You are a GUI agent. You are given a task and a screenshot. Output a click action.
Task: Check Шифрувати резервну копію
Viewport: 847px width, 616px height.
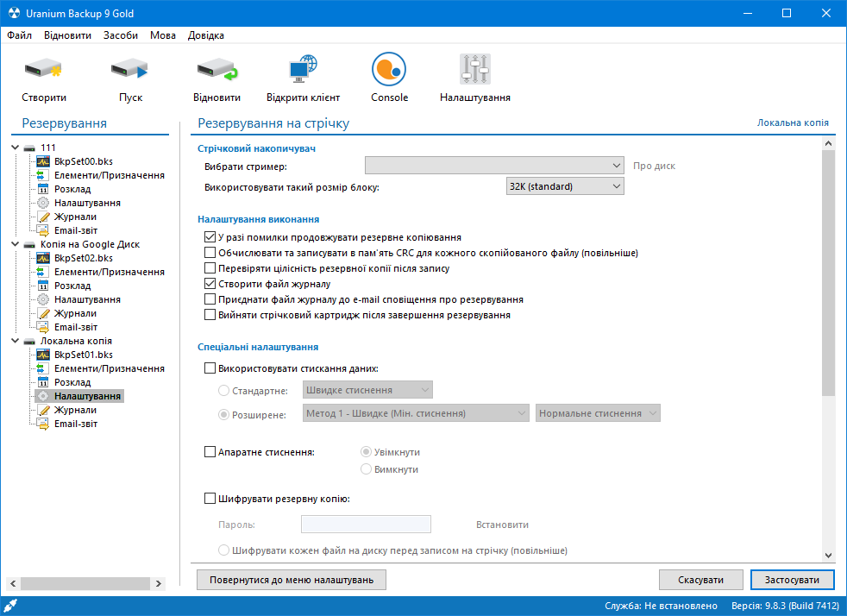coord(210,498)
